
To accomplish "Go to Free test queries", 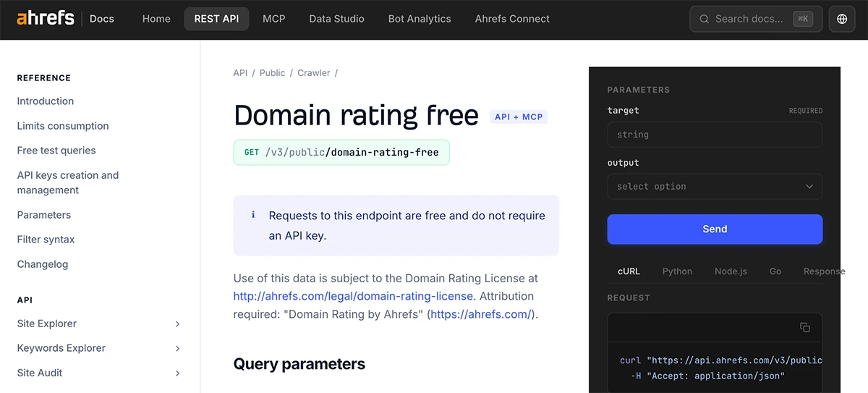I will (x=56, y=151).
